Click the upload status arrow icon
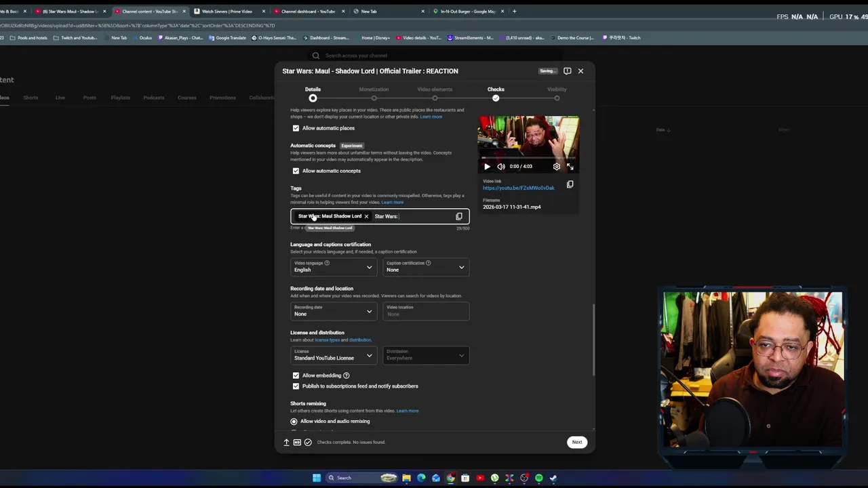Screen dimensions: 868x488 (286, 442)
